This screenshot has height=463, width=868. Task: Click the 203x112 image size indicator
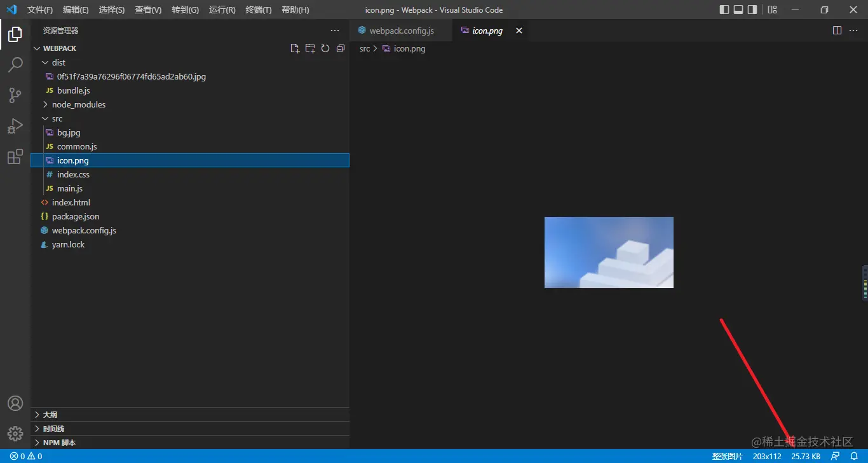(x=767, y=456)
